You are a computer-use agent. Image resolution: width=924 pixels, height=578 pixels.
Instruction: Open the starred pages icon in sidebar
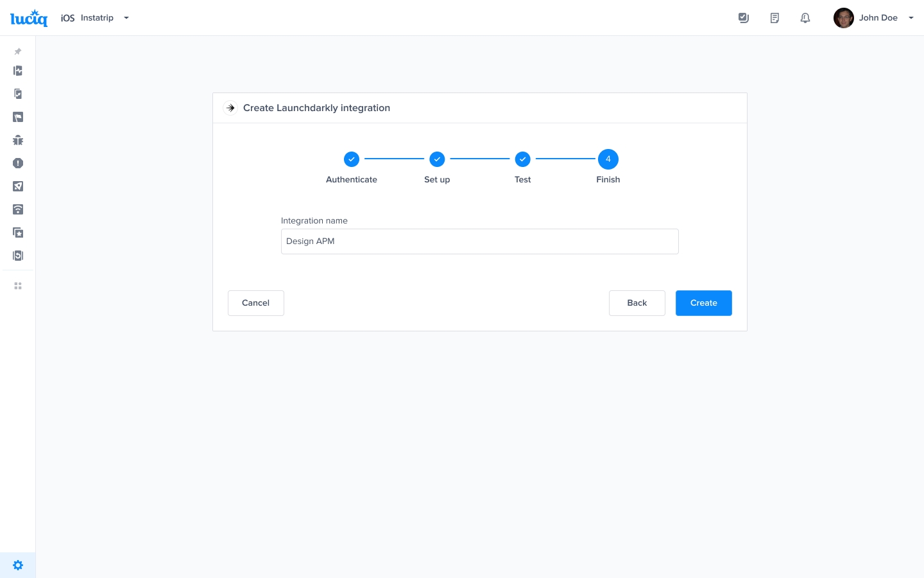click(x=18, y=232)
